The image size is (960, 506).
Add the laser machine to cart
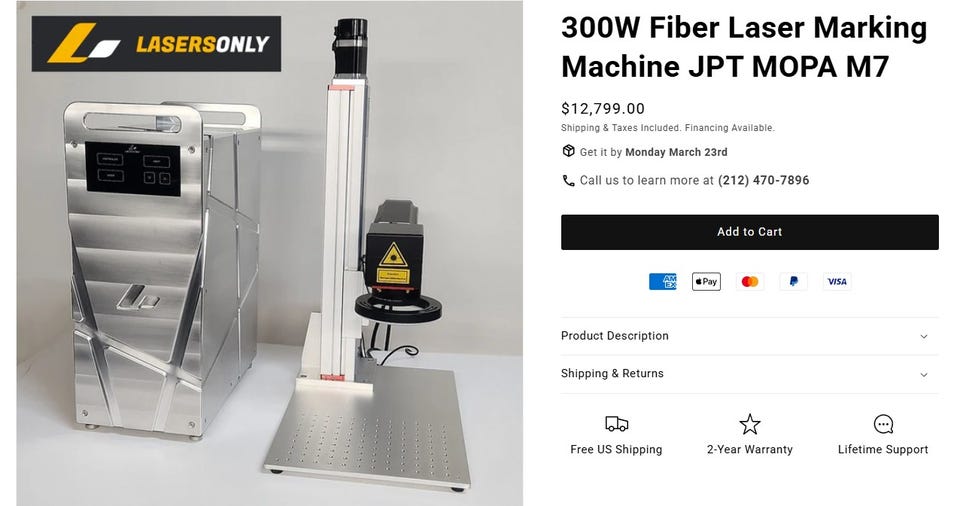[x=749, y=232]
